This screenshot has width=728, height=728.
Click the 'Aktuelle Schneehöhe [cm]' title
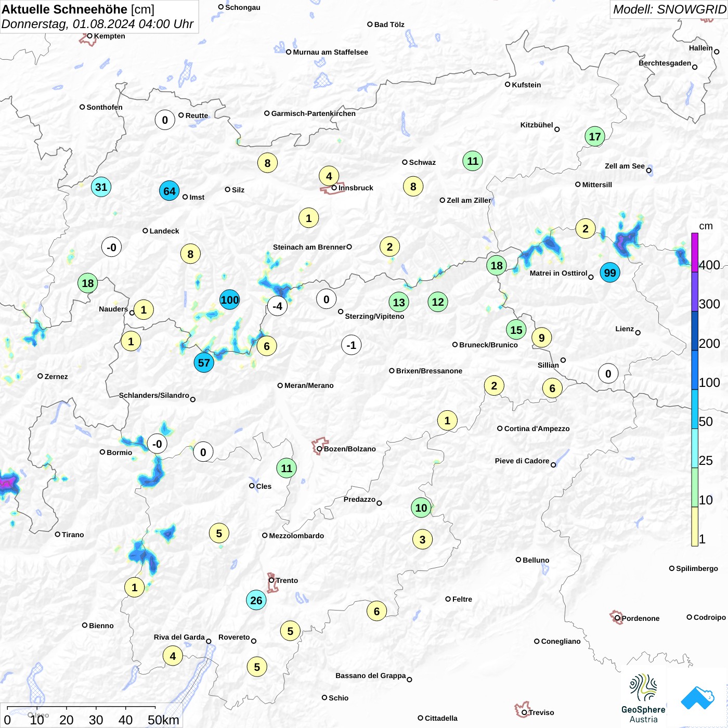tap(78, 9)
